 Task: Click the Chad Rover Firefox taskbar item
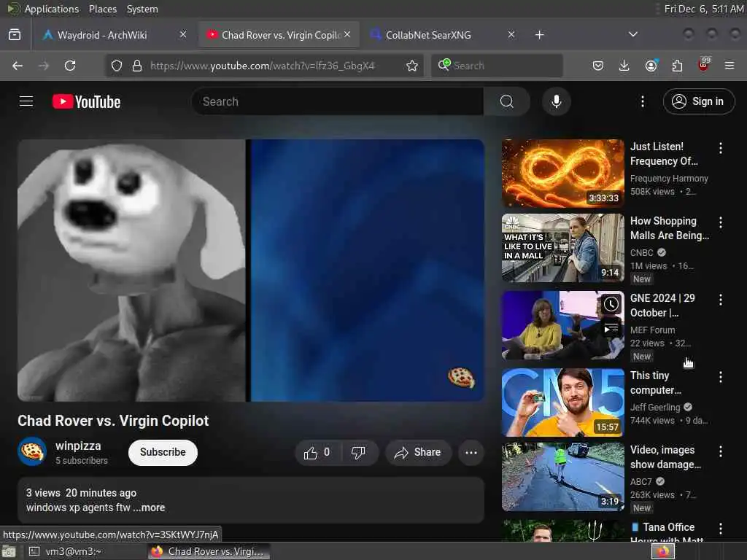209,551
